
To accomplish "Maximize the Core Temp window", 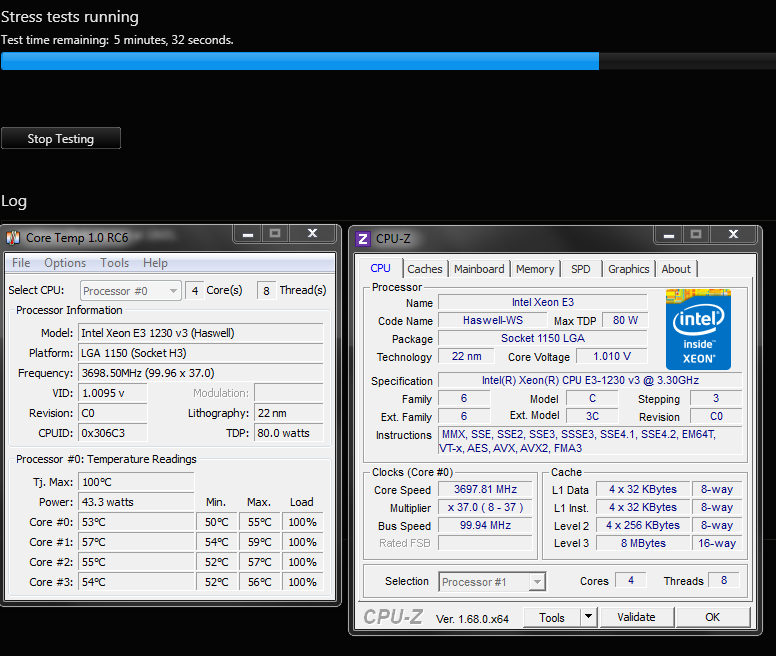I will point(275,234).
